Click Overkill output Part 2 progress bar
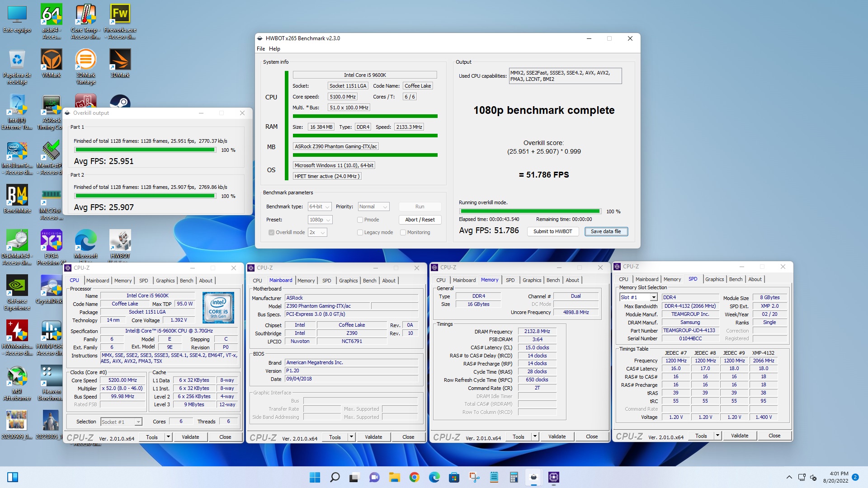The image size is (868, 488). tap(146, 196)
